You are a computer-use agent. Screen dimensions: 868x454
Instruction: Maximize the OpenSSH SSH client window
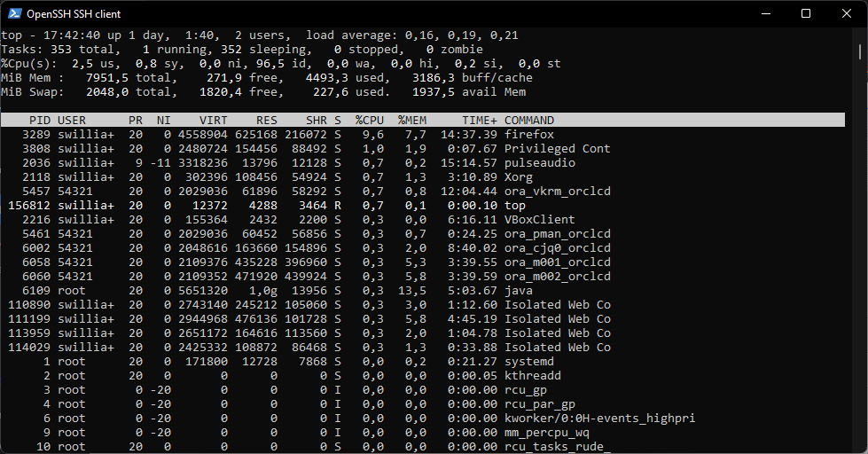point(806,13)
